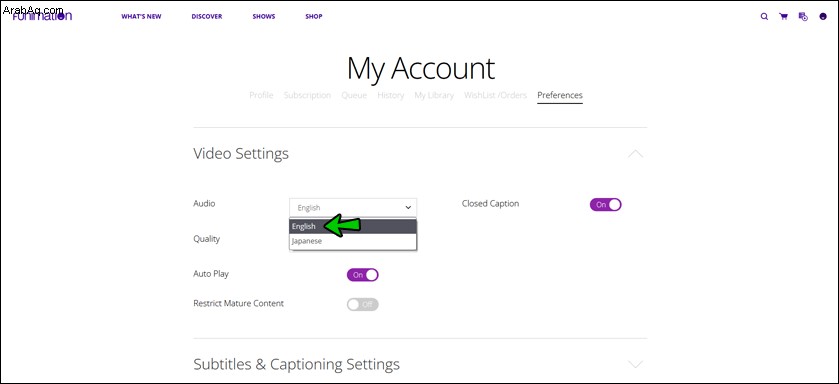The image size is (839, 384).
Task: Choose Japanese in the Audio list
Action: click(x=353, y=241)
